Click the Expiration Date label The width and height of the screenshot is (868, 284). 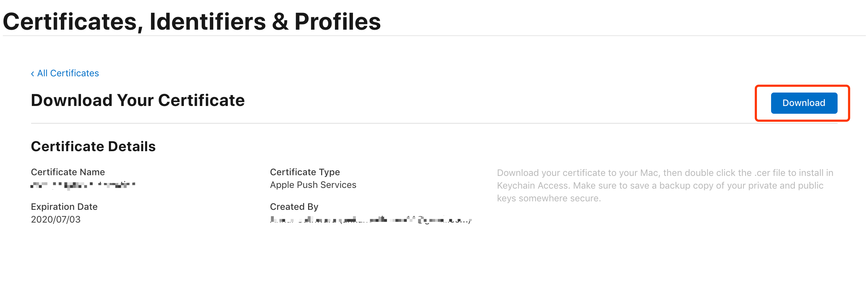[64, 207]
